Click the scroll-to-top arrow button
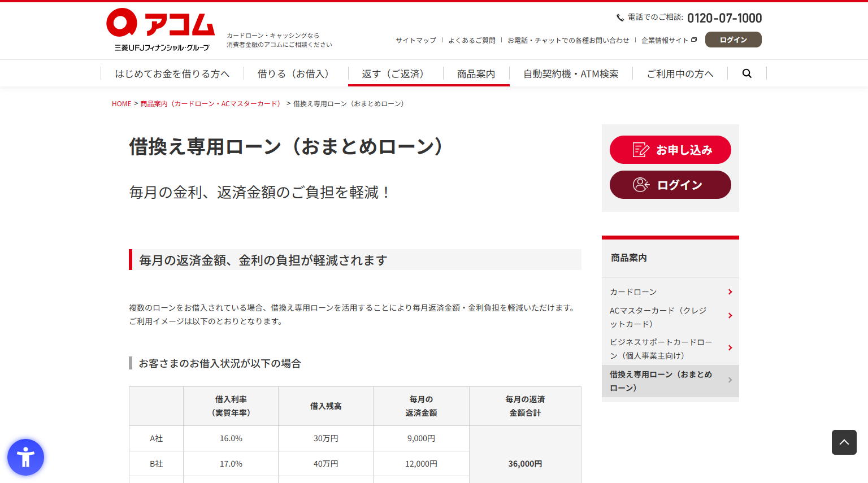The image size is (868, 483). coord(844,442)
